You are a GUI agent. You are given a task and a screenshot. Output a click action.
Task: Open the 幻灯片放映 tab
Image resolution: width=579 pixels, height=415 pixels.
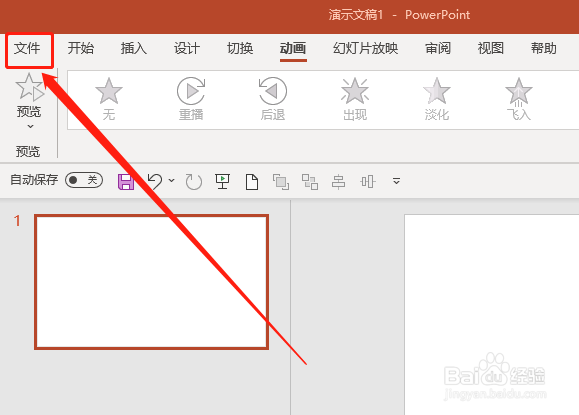click(x=366, y=49)
